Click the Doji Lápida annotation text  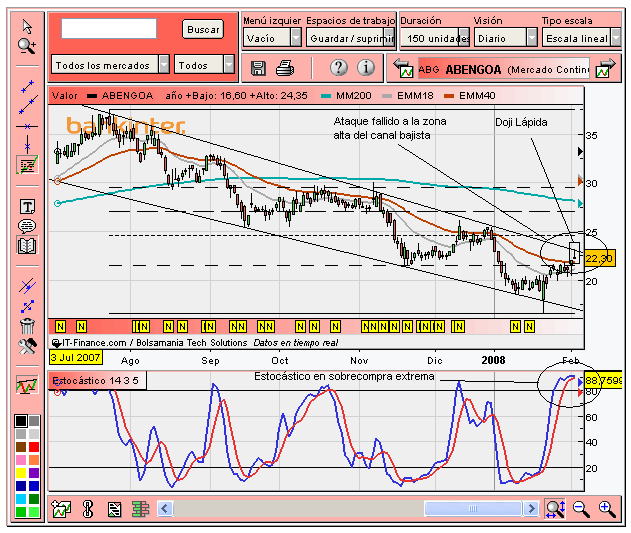[x=521, y=122]
